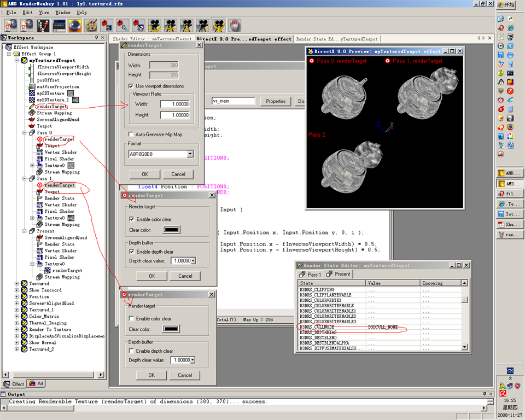This screenshot has height=420, width=525.
Task: Select the camera pan mode icon
Action: pos(171,26)
